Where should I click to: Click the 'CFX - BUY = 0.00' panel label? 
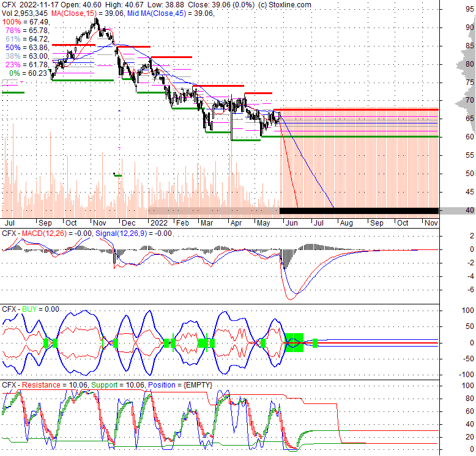(x=31, y=309)
